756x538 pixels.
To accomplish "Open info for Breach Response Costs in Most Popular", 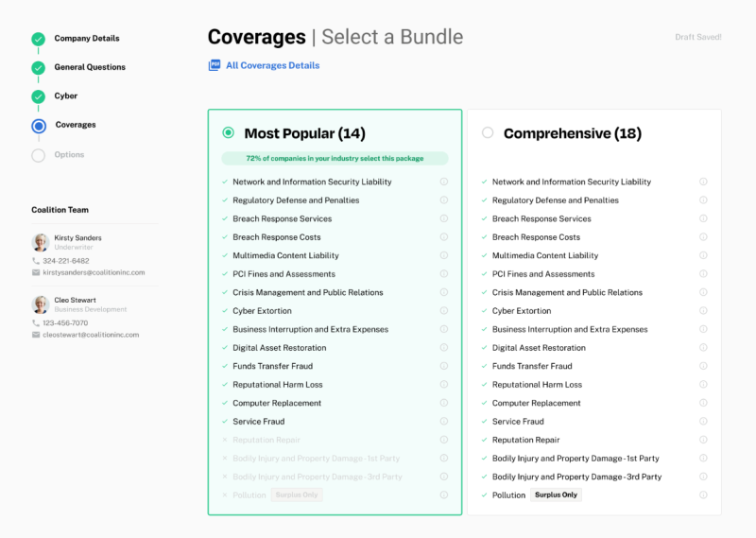I will 444,237.
